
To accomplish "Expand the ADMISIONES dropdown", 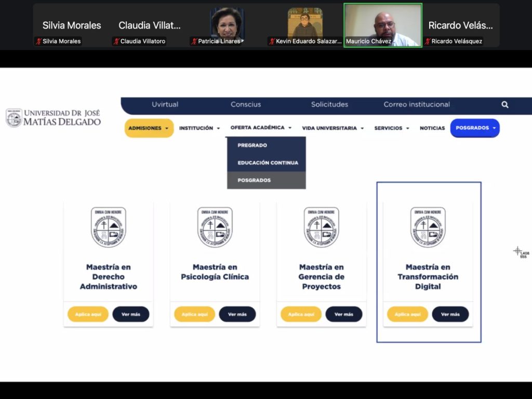I will 149,128.
